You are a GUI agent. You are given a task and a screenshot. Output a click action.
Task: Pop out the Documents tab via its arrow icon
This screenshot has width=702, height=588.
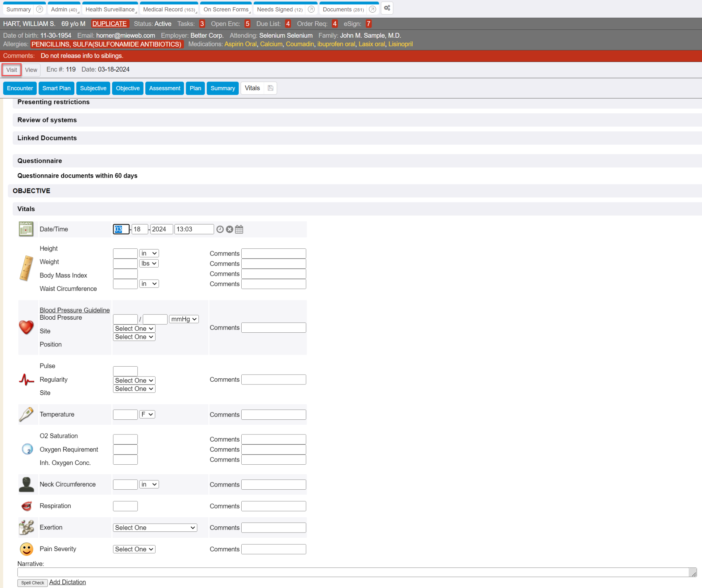(373, 9)
